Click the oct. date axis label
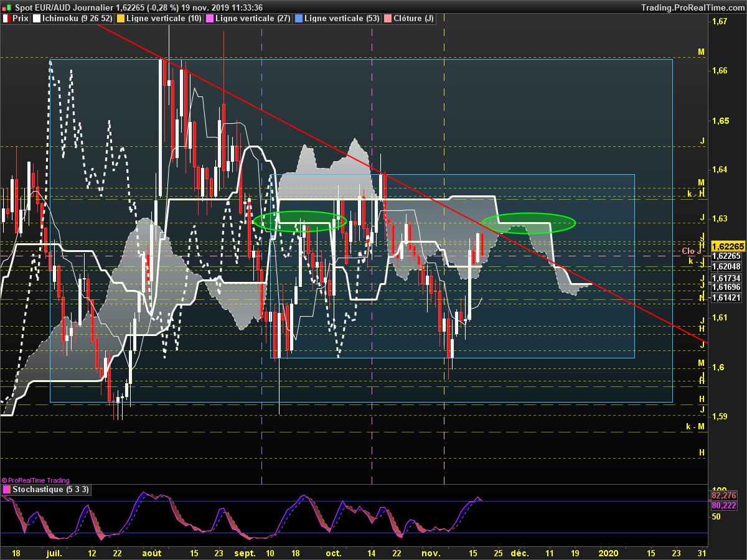Image resolution: width=747 pixels, height=560 pixels. 334,553
